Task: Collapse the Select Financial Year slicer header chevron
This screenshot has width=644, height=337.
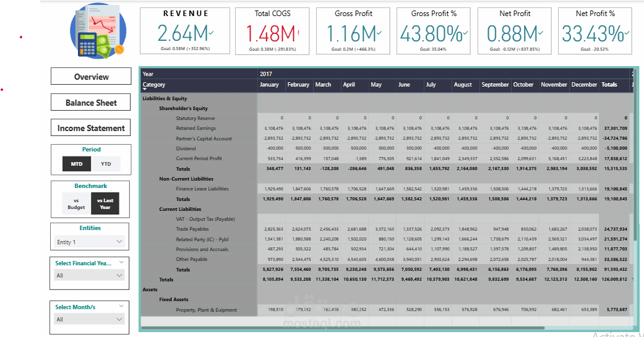Action: 121,262
